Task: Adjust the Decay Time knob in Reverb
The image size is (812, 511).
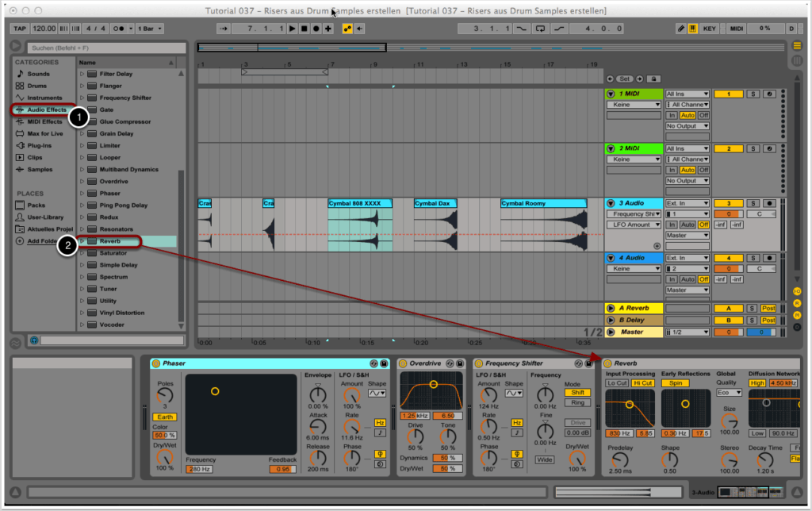Action: [764, 459]
